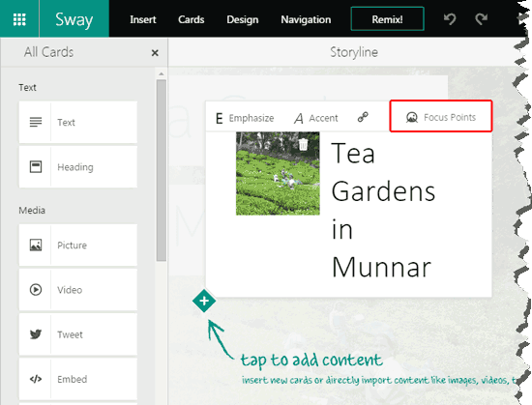Click the Embed code icon
Screen dimensions: 532x405
point(36,379)
